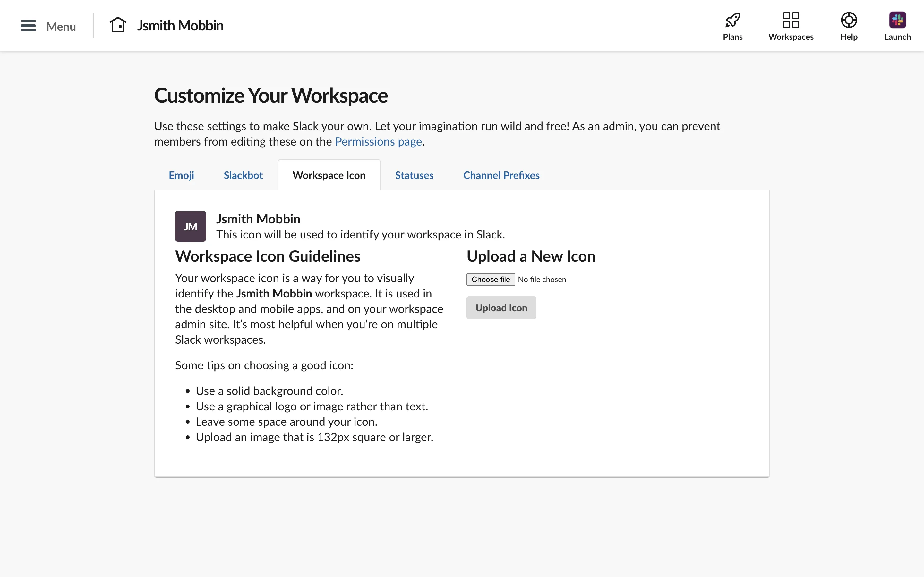Image resolution: width=924 pixels, height=577 pixels.
Task: Click the JM workspace icon thumbnail
Action: 190,226
